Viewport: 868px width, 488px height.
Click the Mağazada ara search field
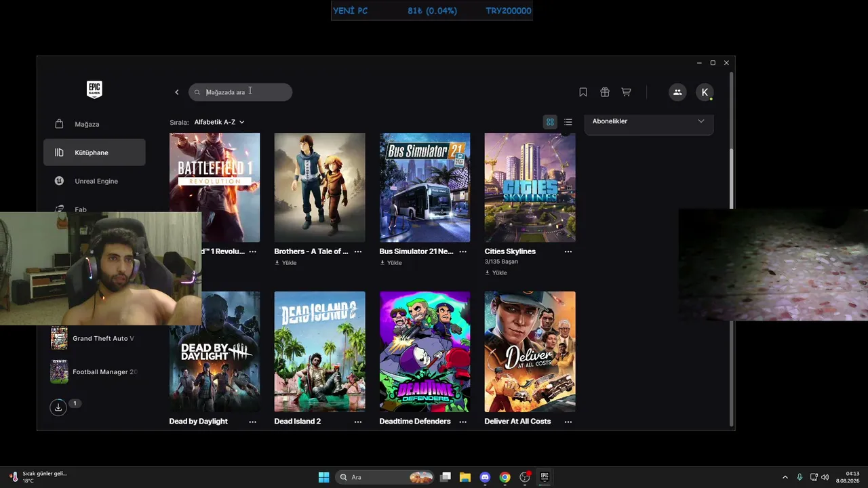point(241,92)
